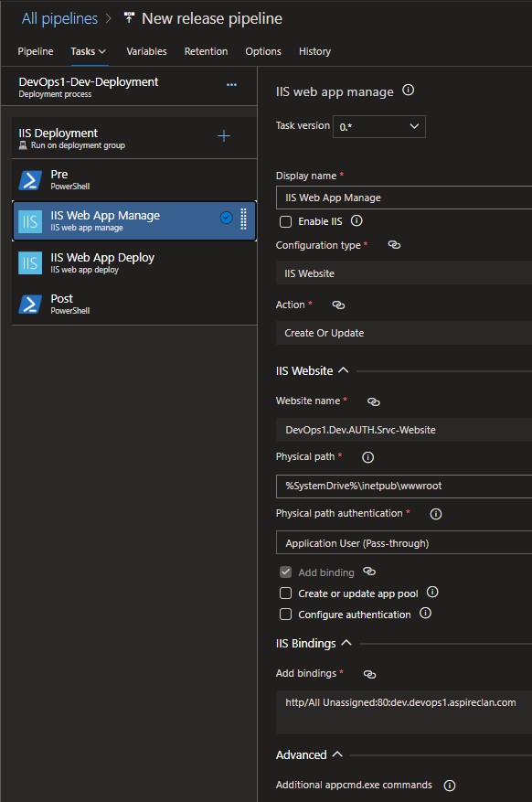Go to All pipelines breadcrumb link

(x=59, y=18)
